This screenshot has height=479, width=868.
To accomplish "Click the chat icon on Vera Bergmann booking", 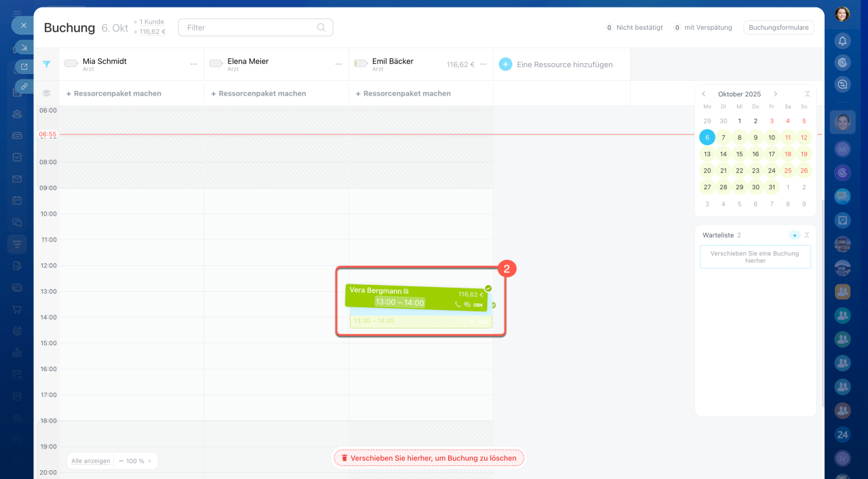I will pos(467,305).
